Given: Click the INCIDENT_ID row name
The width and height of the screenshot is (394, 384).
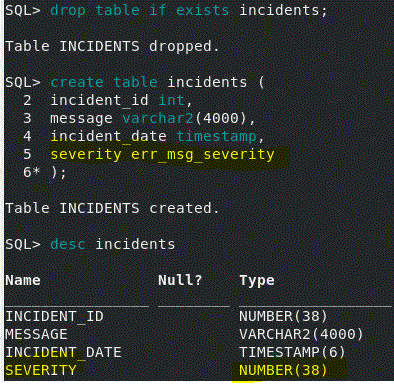Looking at the screenshot, I should click(x=55, y=316).
